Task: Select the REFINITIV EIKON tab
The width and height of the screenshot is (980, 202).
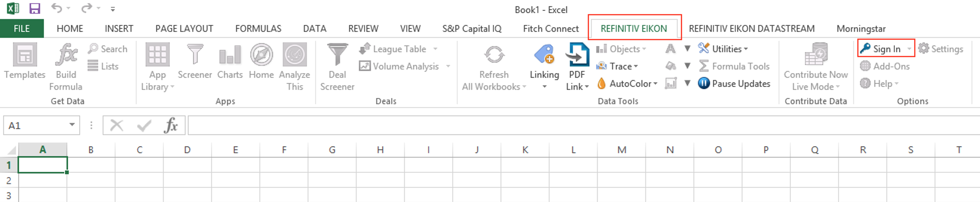Action: [x=634, y=29]
